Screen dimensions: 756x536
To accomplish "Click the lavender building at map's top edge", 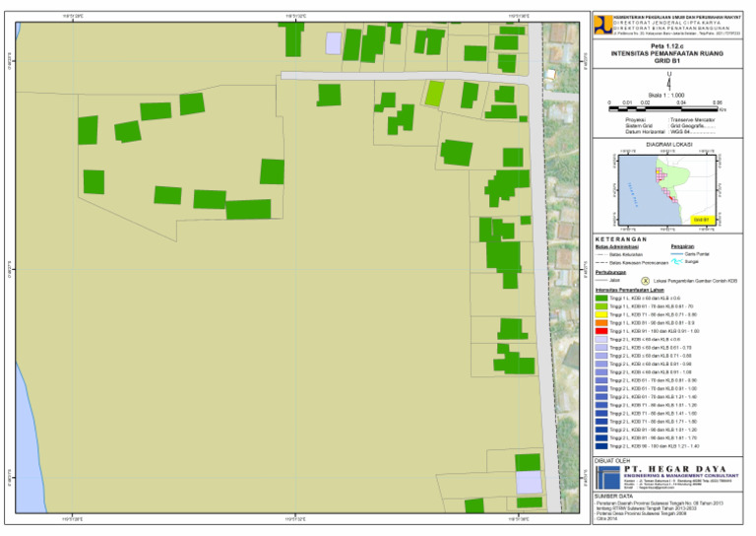I will 334,43.
